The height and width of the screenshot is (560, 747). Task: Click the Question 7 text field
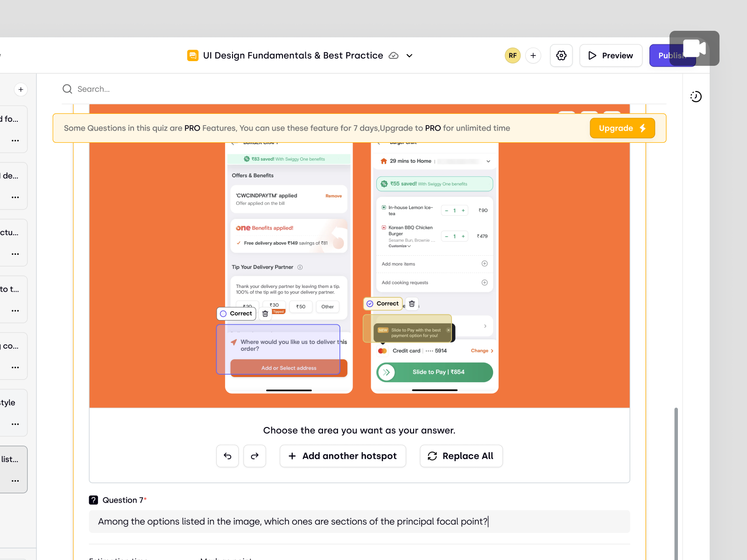coord(359,522)
